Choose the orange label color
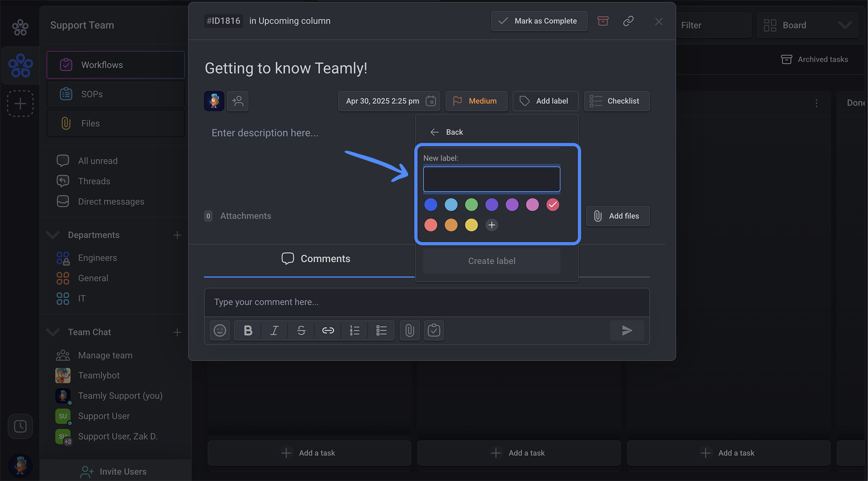Image resolution: width=868 pixels, height=481 pixels. [451, 225]
